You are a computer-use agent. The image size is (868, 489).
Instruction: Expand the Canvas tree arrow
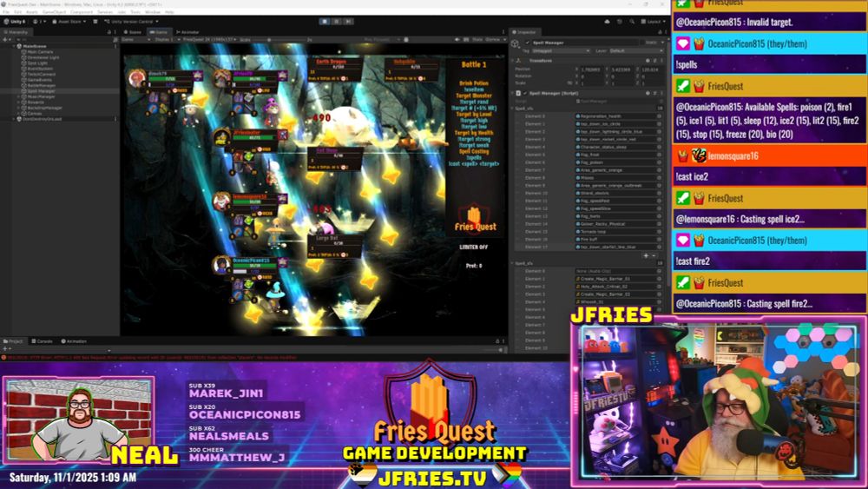[19, 114]
